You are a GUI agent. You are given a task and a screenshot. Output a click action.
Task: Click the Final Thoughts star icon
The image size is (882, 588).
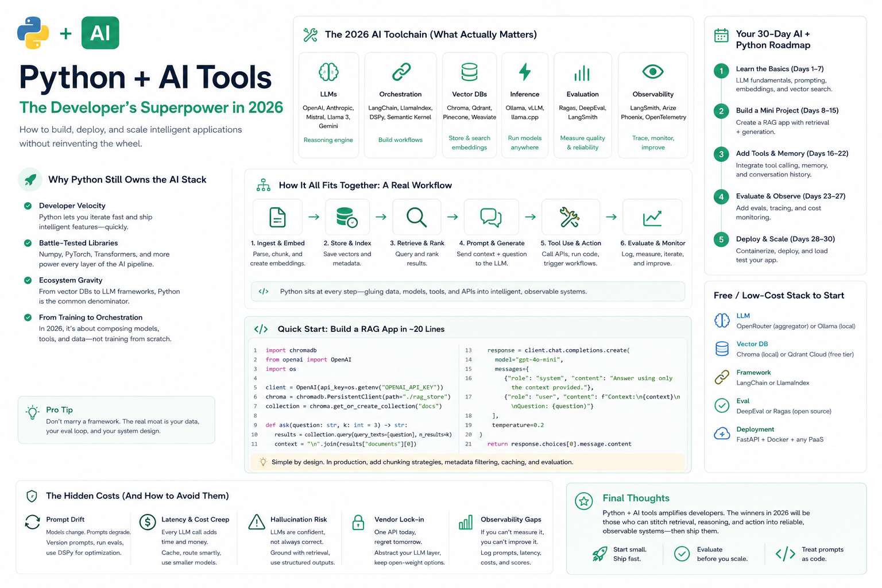coord(584,501)
